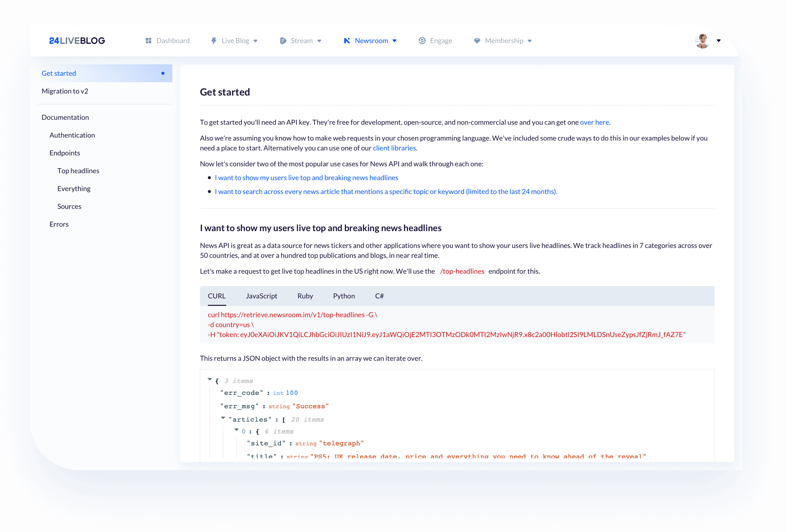Open the account menu arrow beside avatar

point(719,41)
